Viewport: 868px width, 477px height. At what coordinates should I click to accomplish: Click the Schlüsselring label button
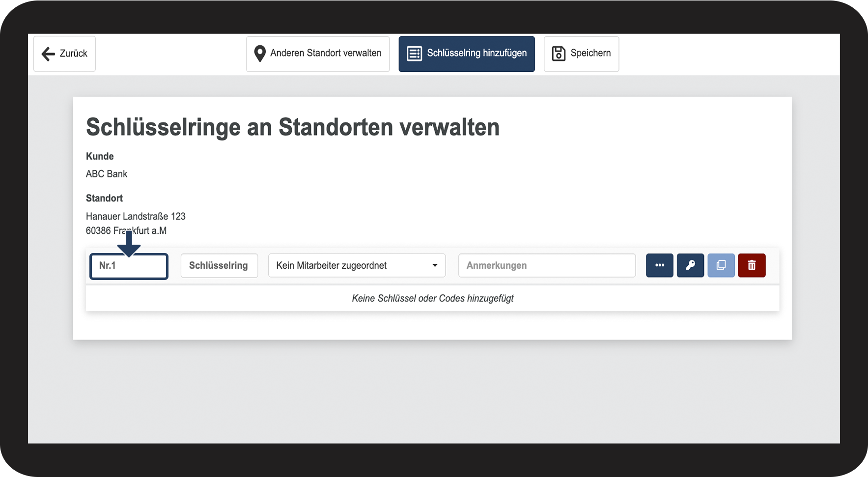219,265
